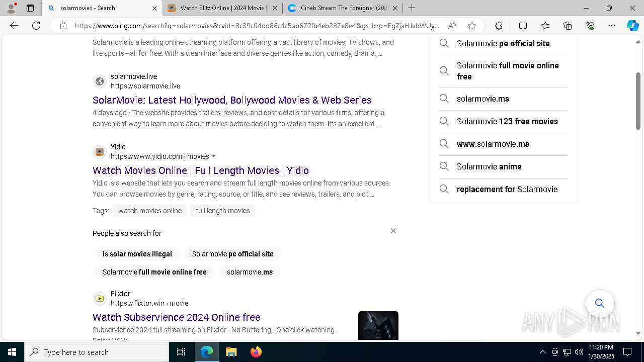Click the floating blue search button
The width and height of the screenshot is (644, 362).
coord(600,303)
